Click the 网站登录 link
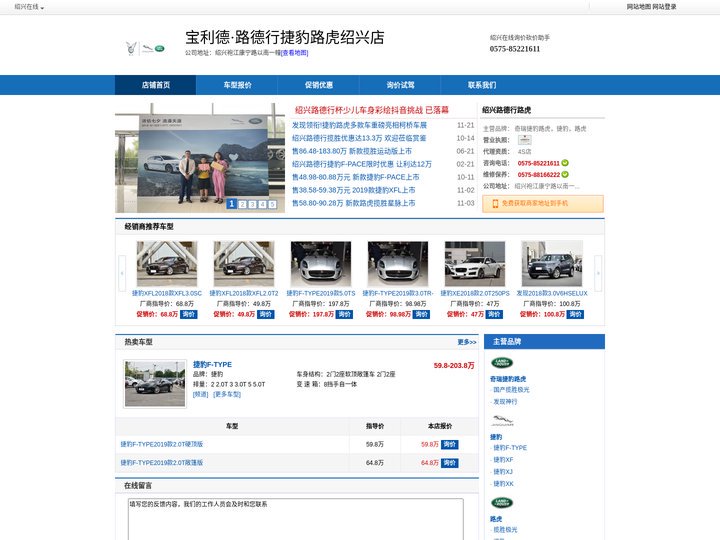 coord(664,7)
